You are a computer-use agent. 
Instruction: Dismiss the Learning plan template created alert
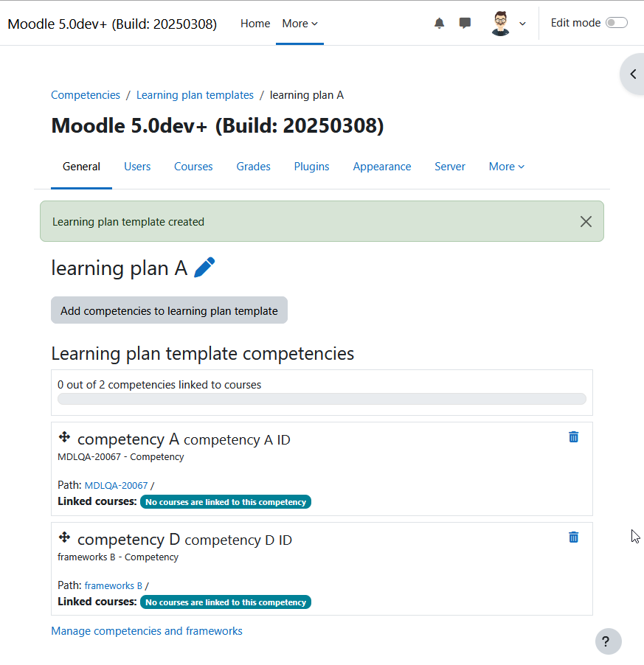coord(586,221)
